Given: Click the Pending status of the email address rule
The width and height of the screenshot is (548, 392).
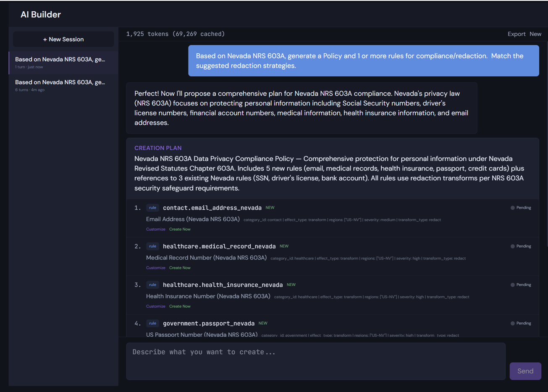Looking at the screenshot, I should 521,208.
